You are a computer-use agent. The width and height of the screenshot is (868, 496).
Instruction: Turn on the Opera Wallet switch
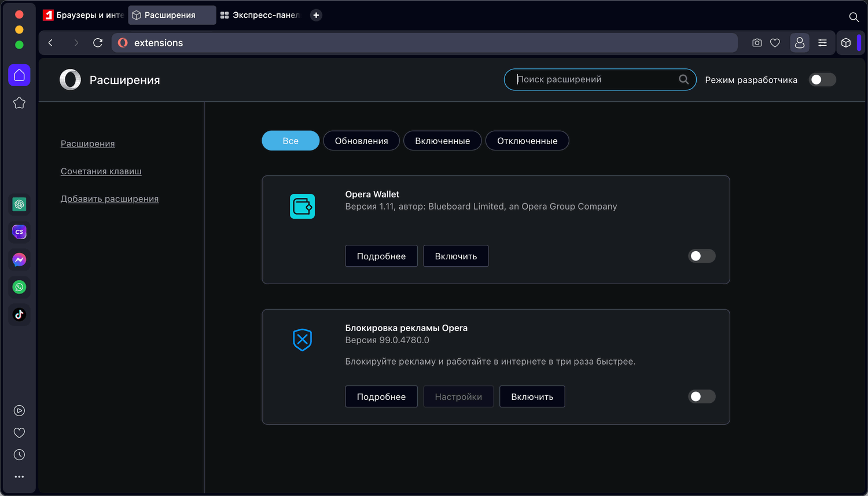(x=702, y=256)
